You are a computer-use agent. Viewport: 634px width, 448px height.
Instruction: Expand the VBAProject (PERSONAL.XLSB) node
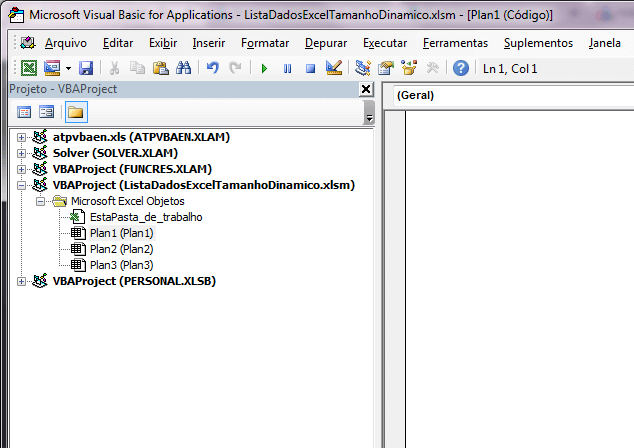click(21, 281)
